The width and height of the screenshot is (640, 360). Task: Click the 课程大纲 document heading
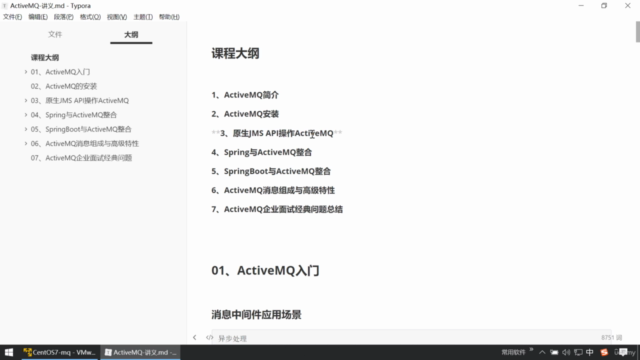coord(235,53)
